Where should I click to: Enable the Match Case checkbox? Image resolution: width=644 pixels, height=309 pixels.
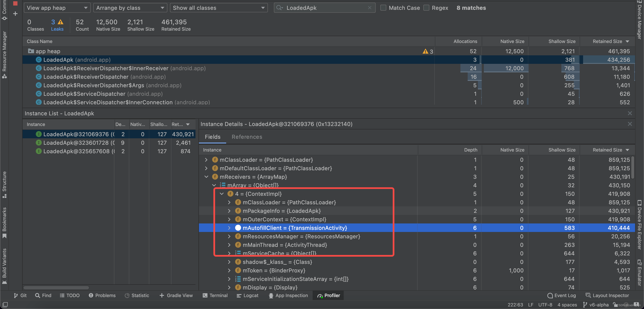click(383, 8)
